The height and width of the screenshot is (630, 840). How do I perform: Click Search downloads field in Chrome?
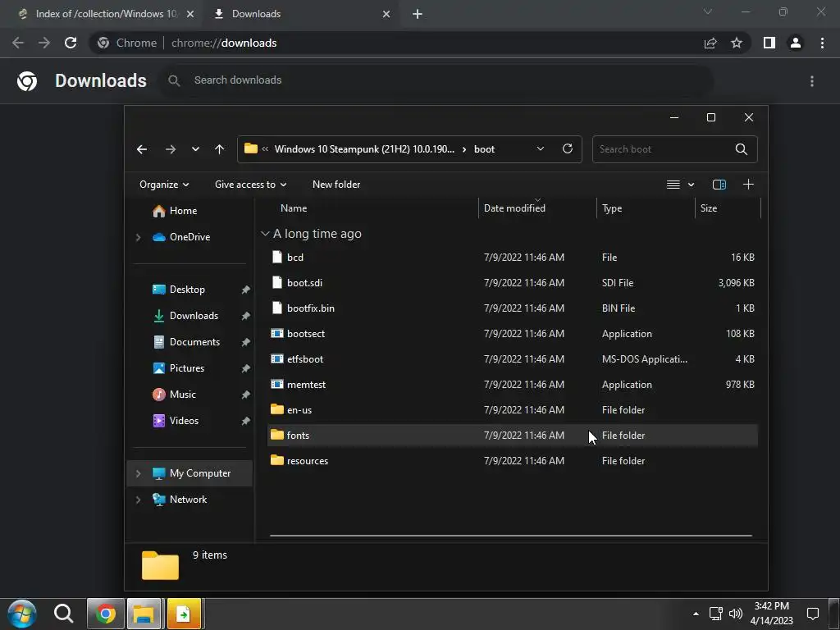coord(436,80)
